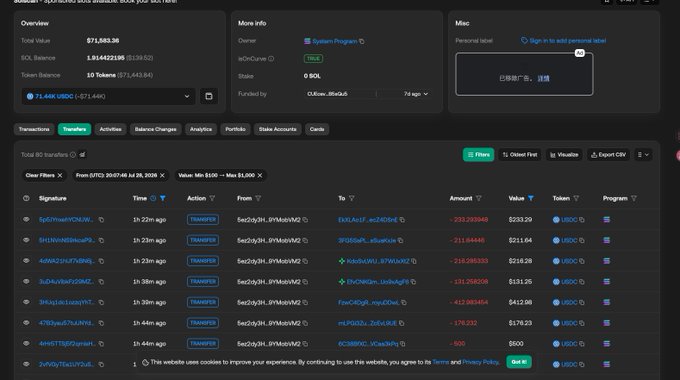Viewport: 680px width, 380px height.
Task: Open the Amount column filter
Action: [x=479, y=198]
